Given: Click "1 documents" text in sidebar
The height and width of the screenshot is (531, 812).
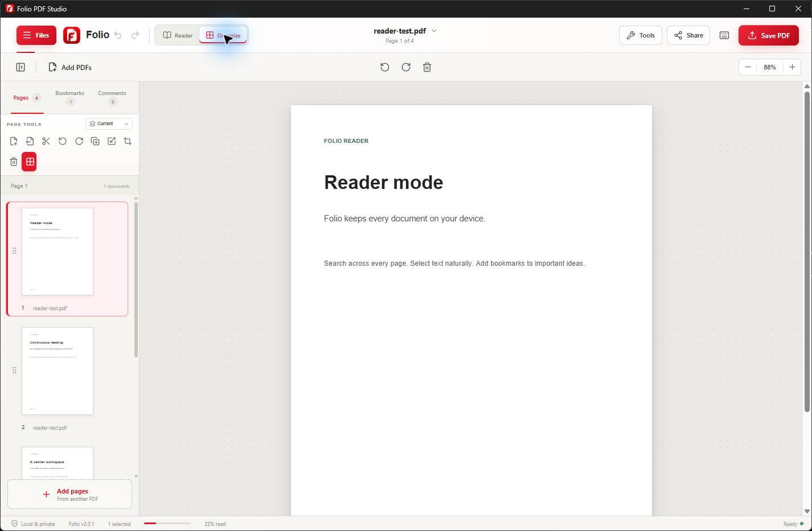Looking at the screenshot, I should [117, 186].
